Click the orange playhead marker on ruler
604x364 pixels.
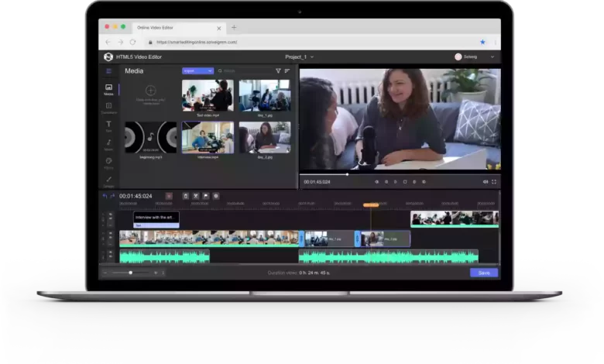pyautogui.click(x=371, y=205)
